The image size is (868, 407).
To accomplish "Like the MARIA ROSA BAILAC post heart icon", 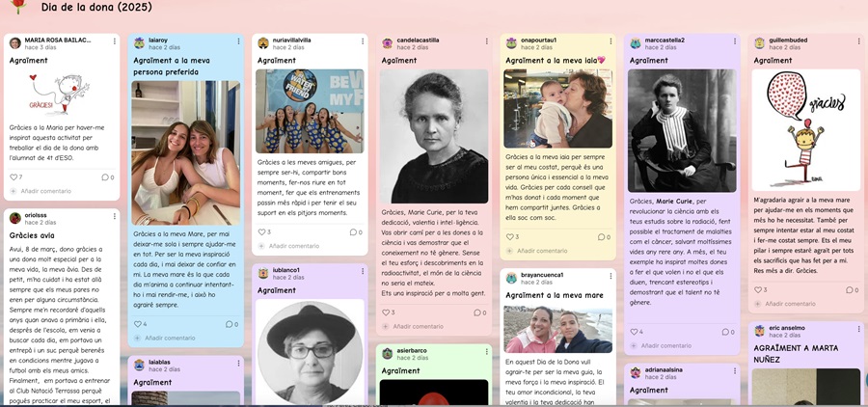I will coord(14,177).
